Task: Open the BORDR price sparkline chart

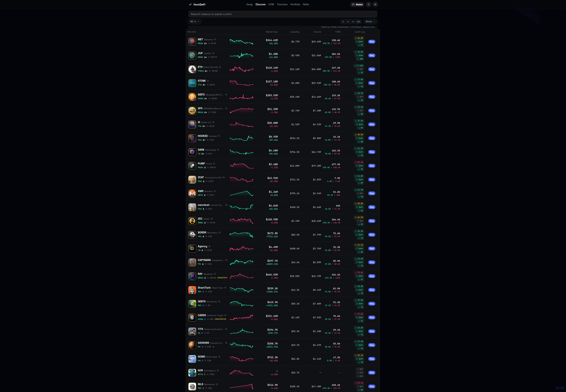Action: pos(241,235)
